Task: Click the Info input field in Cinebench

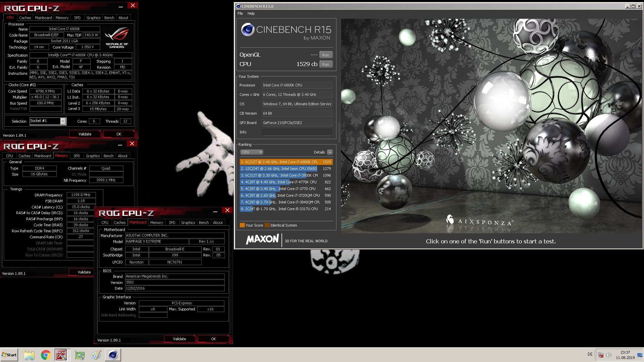Action: tap(297, 132)
